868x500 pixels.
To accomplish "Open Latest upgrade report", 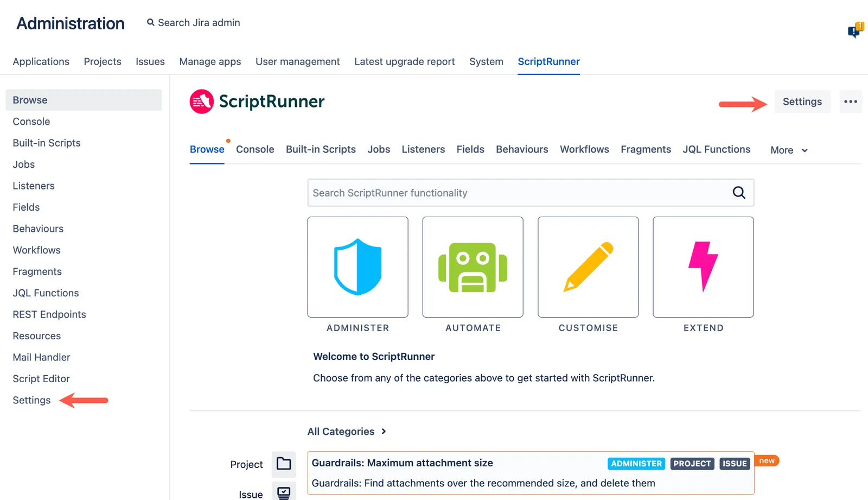I will coord(405,61).
